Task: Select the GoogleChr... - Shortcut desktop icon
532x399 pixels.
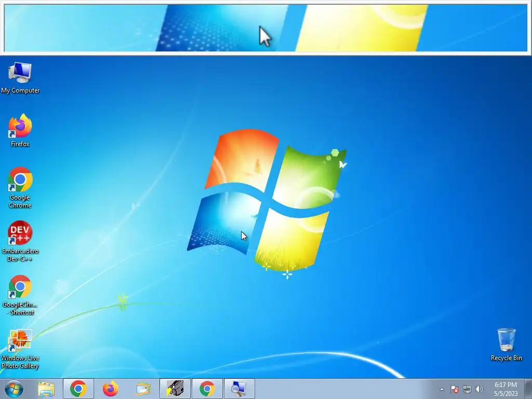Action: click(x=20, y=295)
